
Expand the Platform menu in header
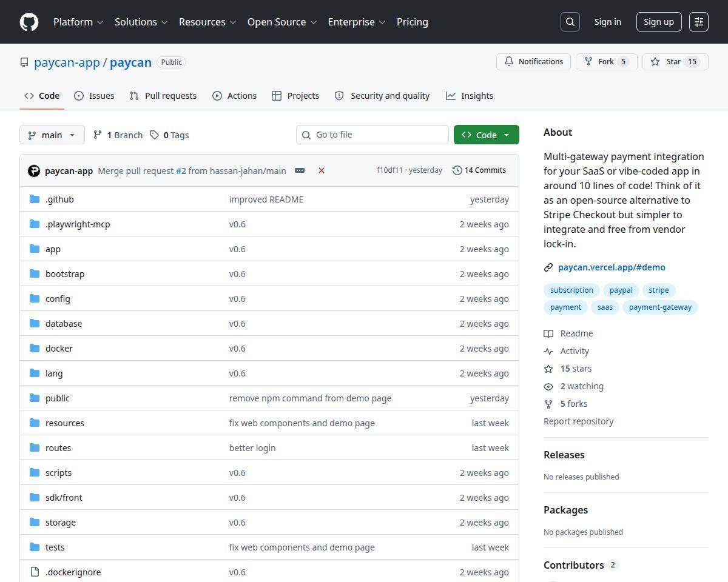tap(78, 22)
